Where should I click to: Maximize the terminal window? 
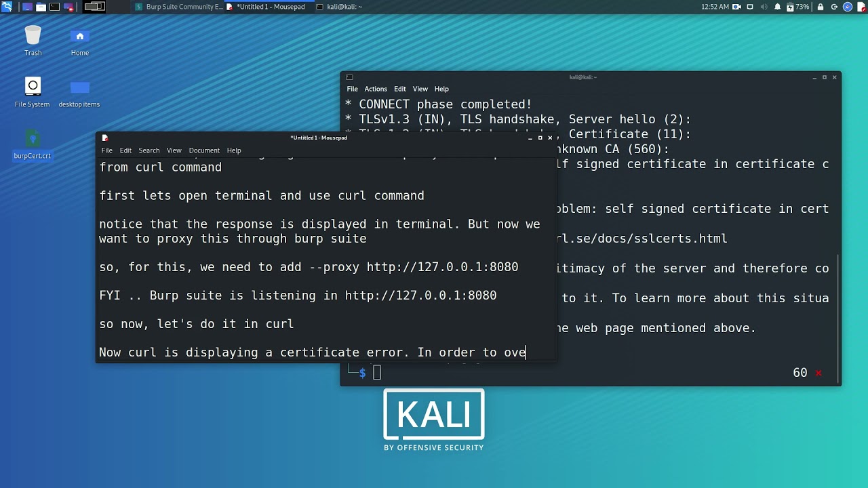point(825,77)
